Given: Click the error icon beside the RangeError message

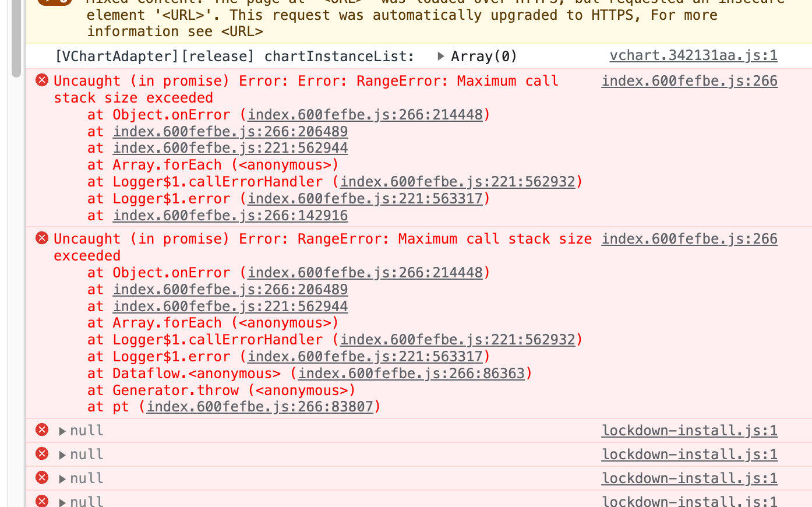Looking at the screenshot, I should coord(41,238).
